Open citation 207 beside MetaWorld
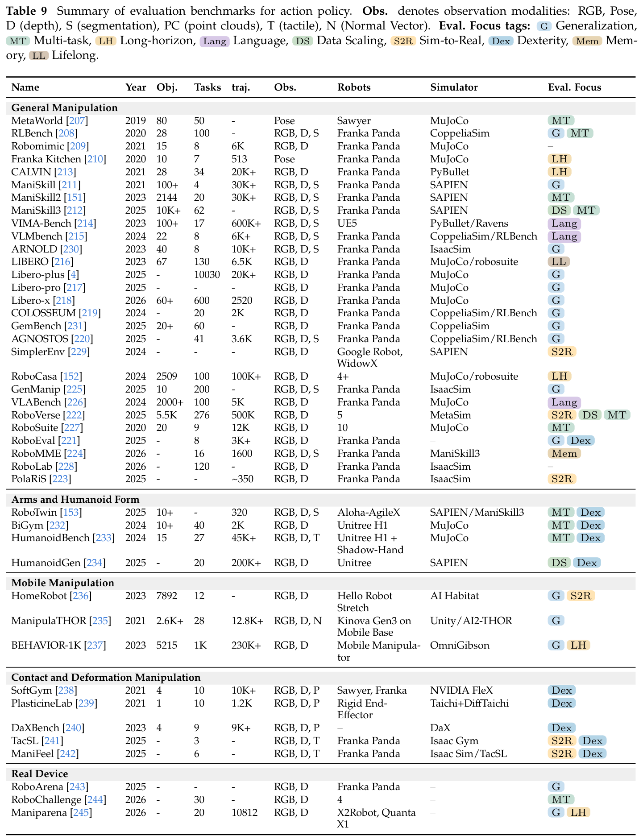Viewport: 643px width, 840px height. (77, 121)
